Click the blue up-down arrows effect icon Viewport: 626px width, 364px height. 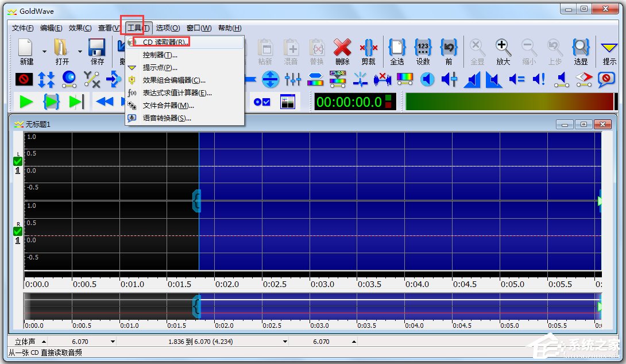[47, 79]
